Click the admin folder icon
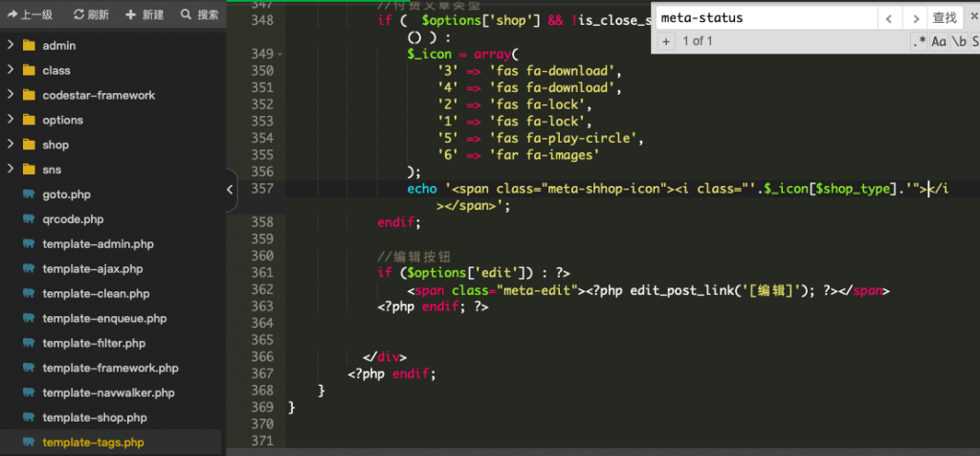 pos(29,45)
